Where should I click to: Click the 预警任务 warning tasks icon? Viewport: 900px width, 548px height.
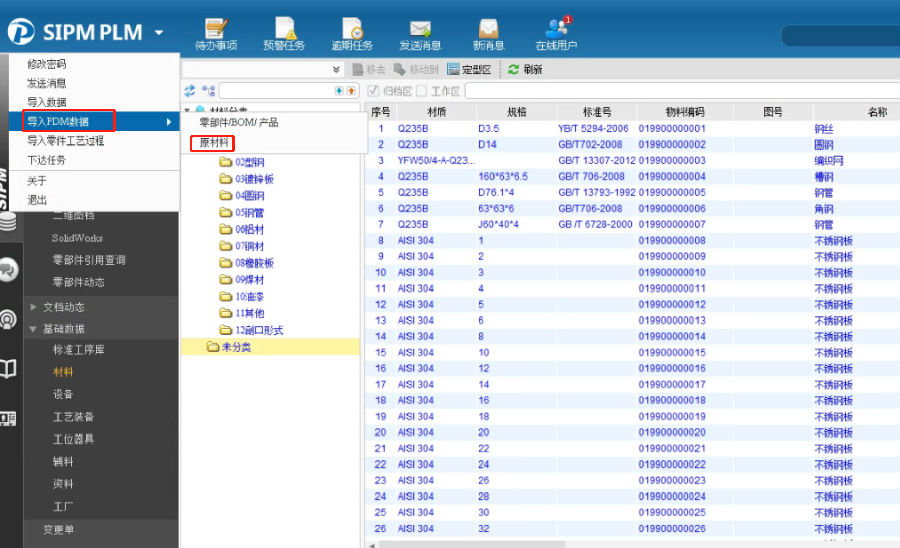pos(284,33)
